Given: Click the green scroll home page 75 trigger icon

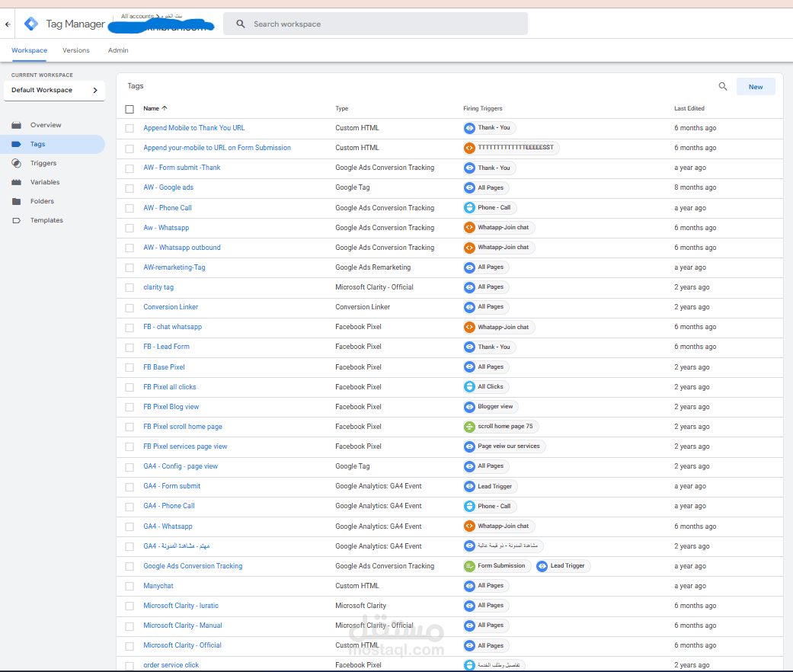Looking at the screenshot, I should point(469,426).
